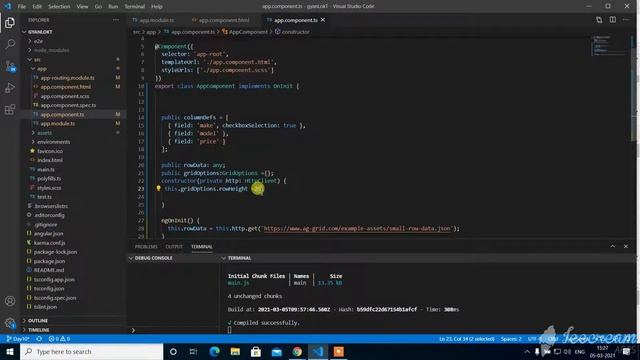Switch to the Problems panel tab
Viewport: 640px width, 360px height.
click(x=146, y=247)
